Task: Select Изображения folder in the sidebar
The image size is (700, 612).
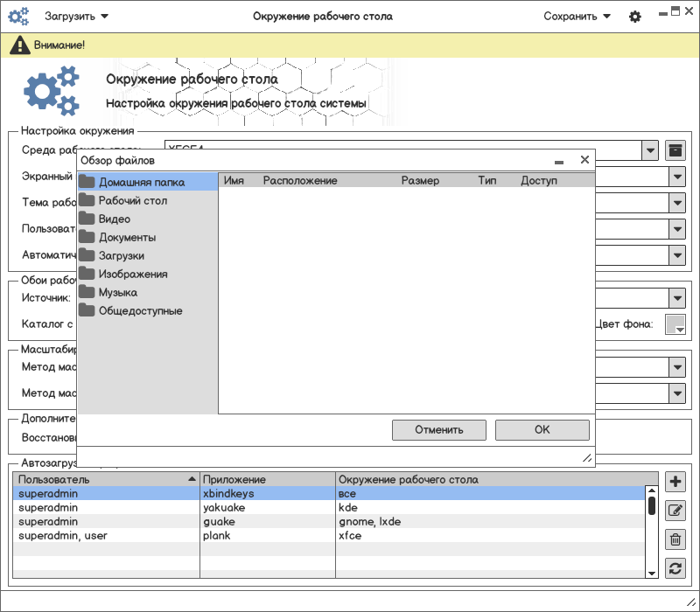Action: [x=132, y=275]
